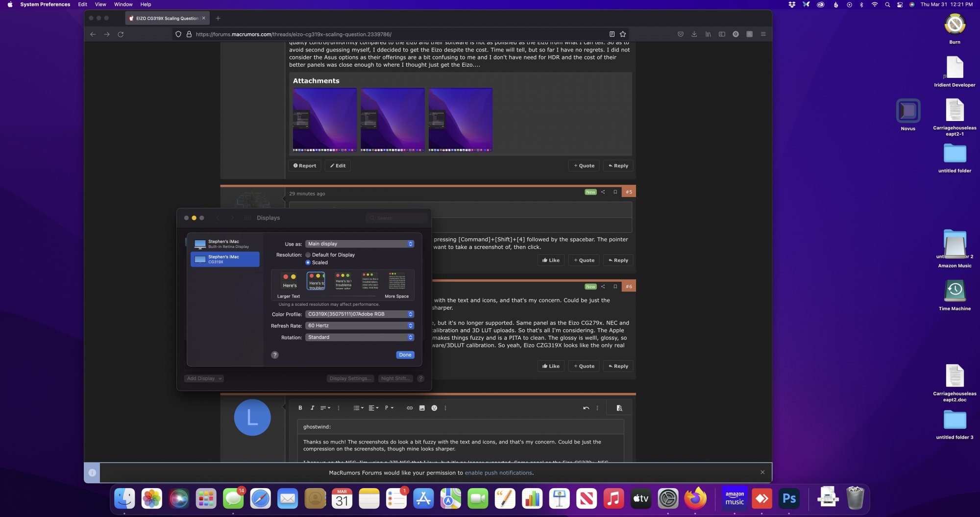Click the insert link icon in the editor
980x517 pixels.
(x=410, y=408)
